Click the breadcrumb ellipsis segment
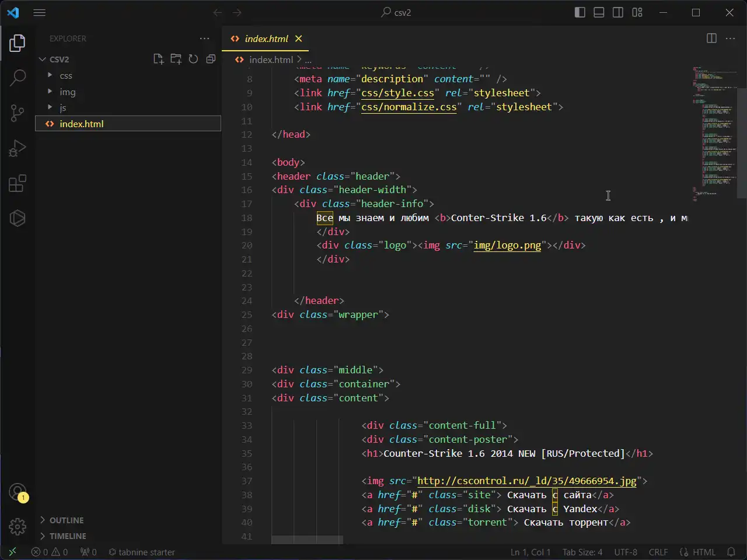 (x=308, y=60)
